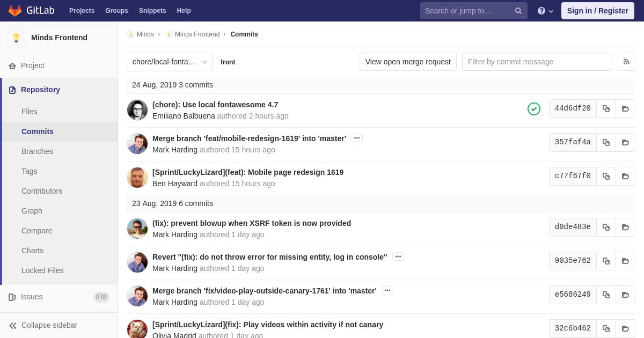This screenshot has width=644, height=338.
Task: Browse files at commit 32c6b462
Action: pos(625,329)
